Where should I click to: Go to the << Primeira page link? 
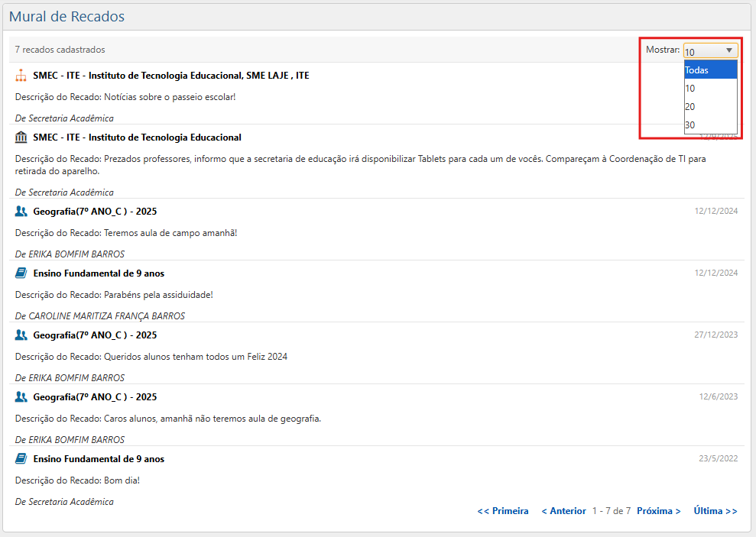point(502,511)
